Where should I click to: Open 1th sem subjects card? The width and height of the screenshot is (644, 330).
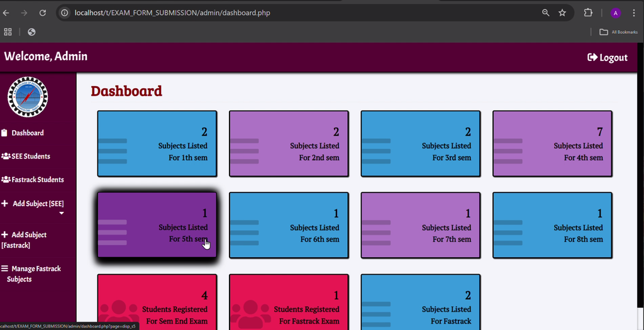[x=157, y=144]
